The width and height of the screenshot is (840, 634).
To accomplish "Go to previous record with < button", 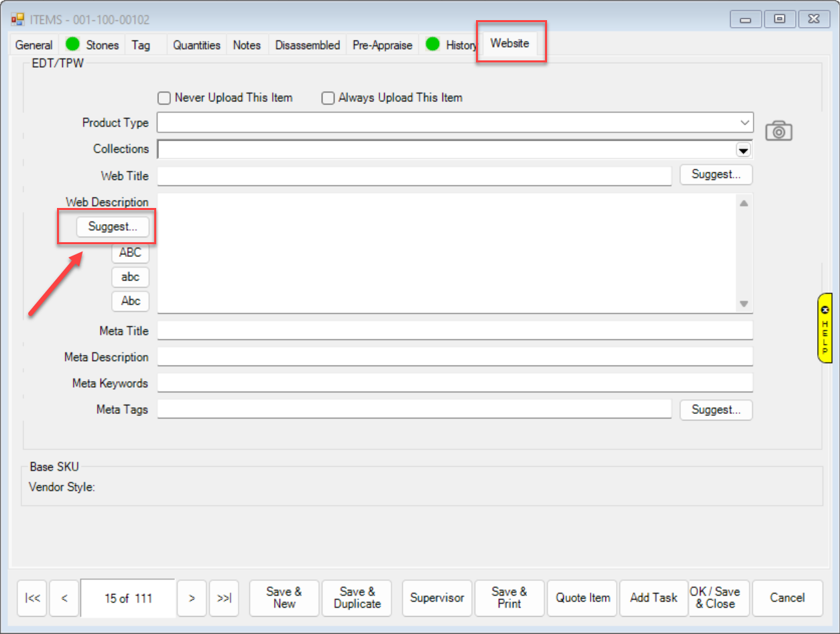I will tap(64, 598).
